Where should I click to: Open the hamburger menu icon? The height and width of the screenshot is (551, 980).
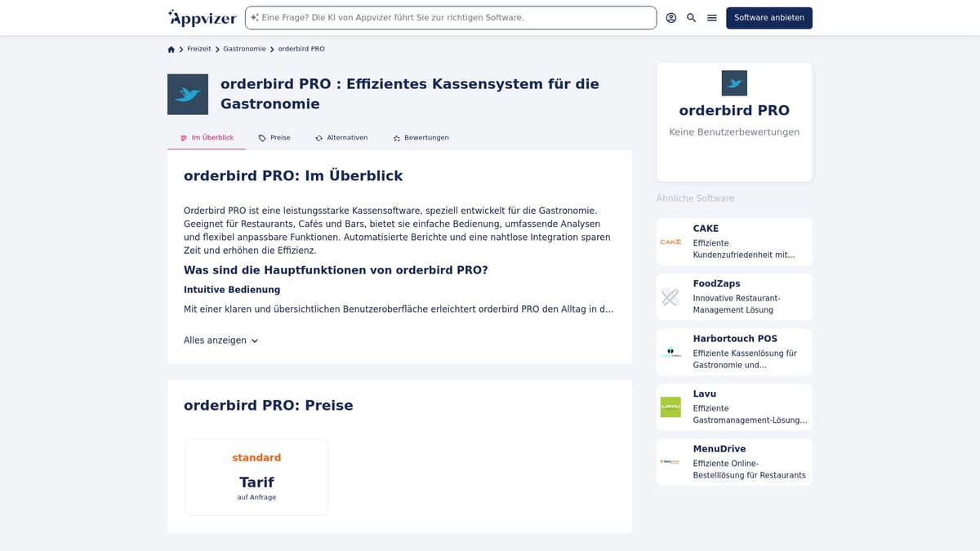point(711,17)
